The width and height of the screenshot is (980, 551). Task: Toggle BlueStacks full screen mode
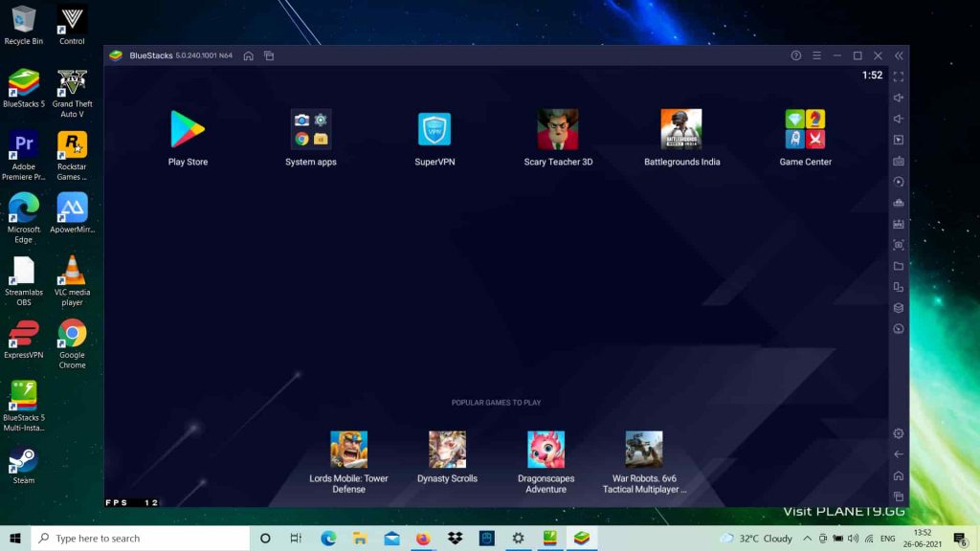click(x=899, y=77)
